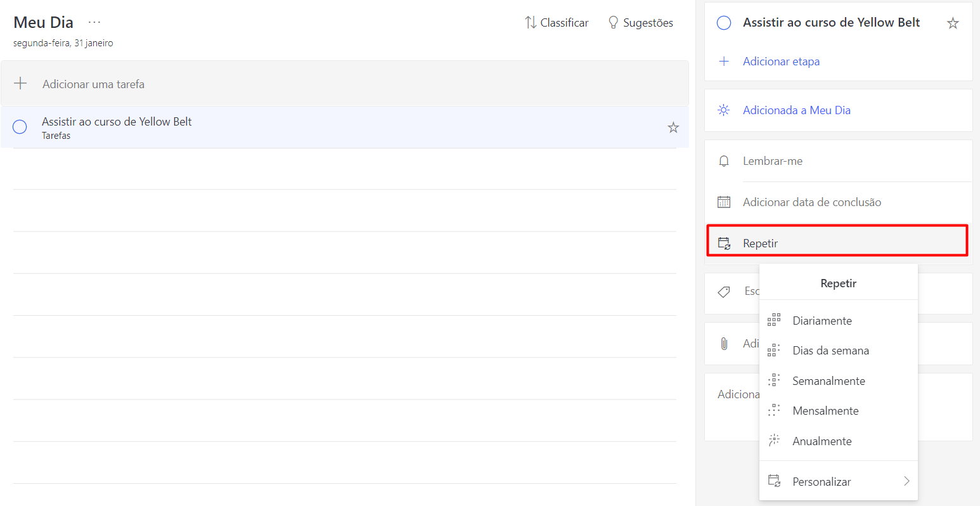Viewport: 980px width, 506px height.
Task: Mark the list task Assistir ao curso complete
Action: [x=20, y=127]
